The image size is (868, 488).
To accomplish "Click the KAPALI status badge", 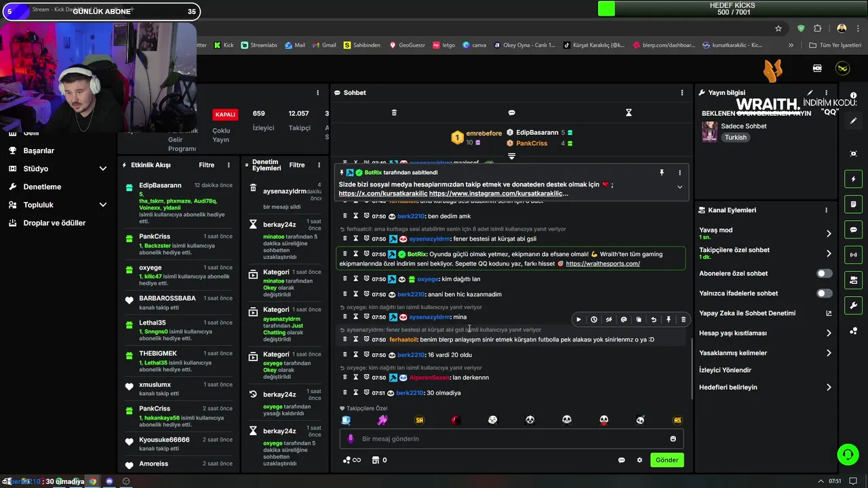I will pos(225,115).
